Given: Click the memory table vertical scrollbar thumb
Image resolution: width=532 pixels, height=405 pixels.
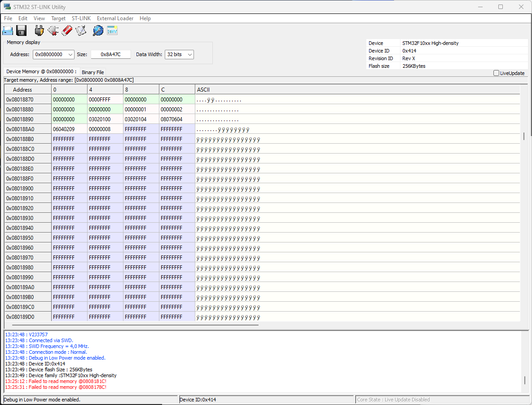Looking at the screenshot, I should (x=524, y=136).
